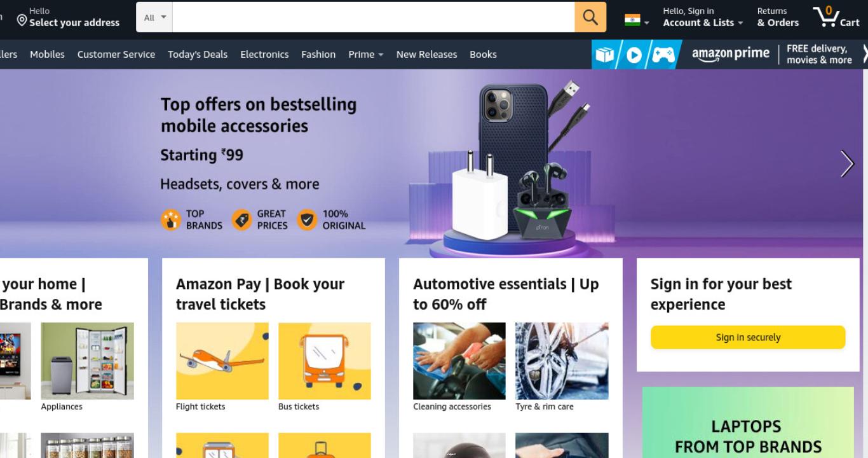Expand the Prime navigation dropdown
868x458 pixels.
[366, 55]
